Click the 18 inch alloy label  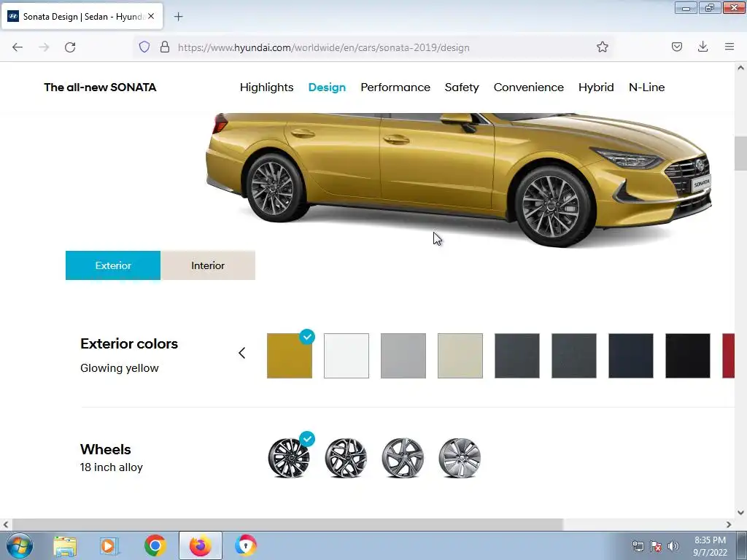pos(112,467)
